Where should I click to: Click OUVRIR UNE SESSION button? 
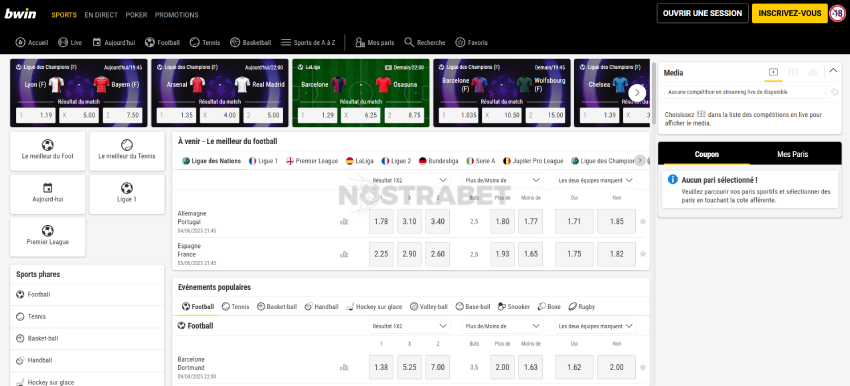click(x=703, y=14)
